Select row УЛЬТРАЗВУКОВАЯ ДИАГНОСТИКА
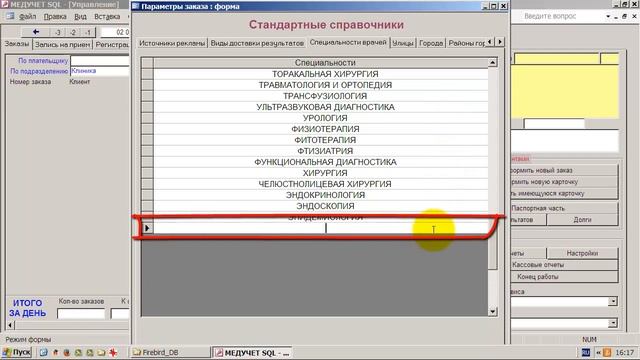The width and height of the screenshot is (640, 360). 320,107
